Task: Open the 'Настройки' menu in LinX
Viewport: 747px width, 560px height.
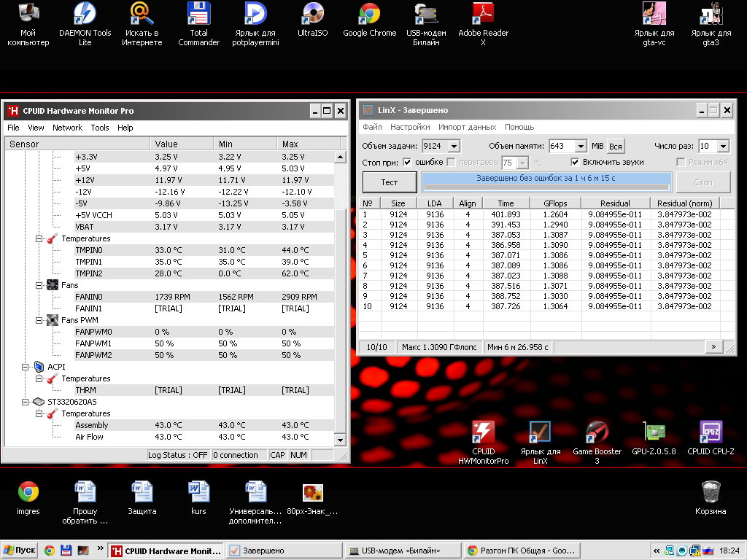Action: (410, 127)
